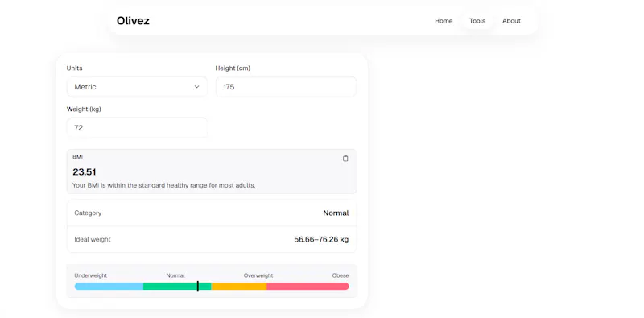
Task: Click the green Normal segment of BMI bar
Action: (x=177, y=287)
